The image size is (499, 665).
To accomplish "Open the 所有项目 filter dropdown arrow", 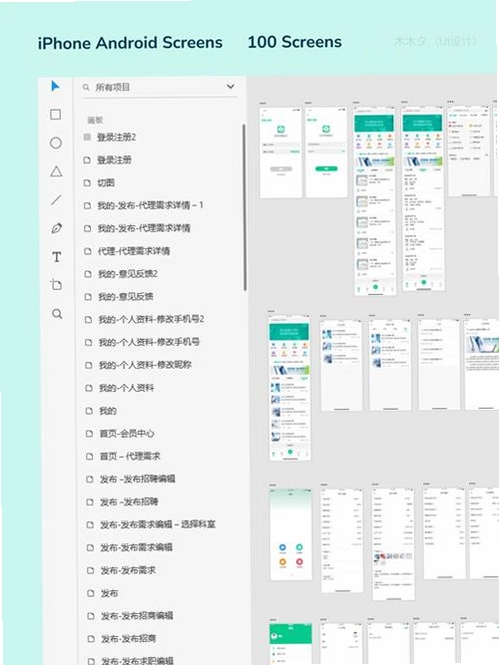I will click(230, 87).
